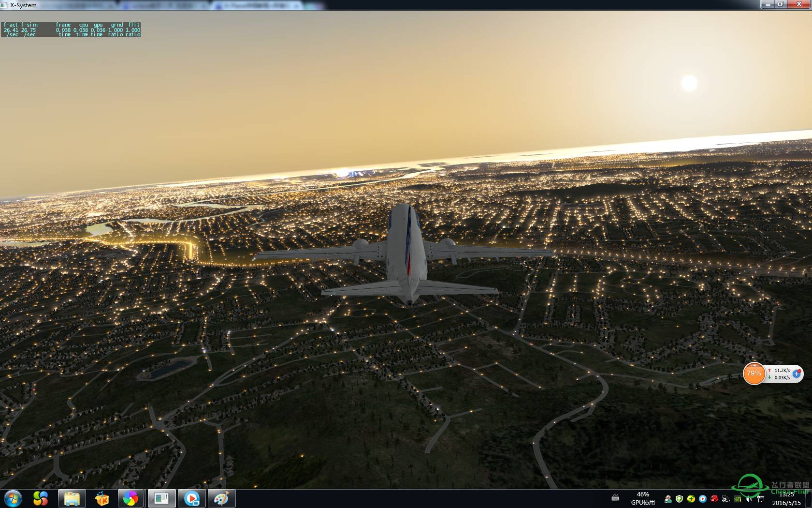Select the X-System window taskbar button
Image resolution: width=812 pixels, height=508 pixels.
click(161, 498)
